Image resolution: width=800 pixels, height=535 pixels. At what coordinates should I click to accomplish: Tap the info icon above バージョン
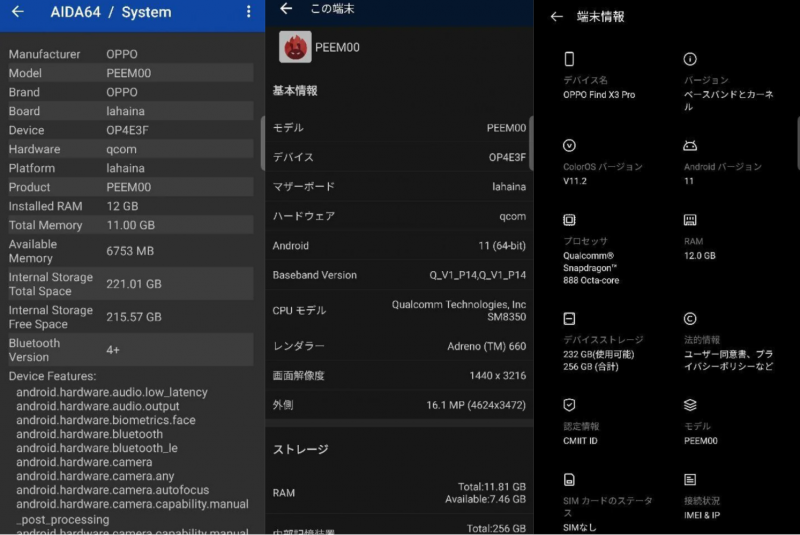690,59
